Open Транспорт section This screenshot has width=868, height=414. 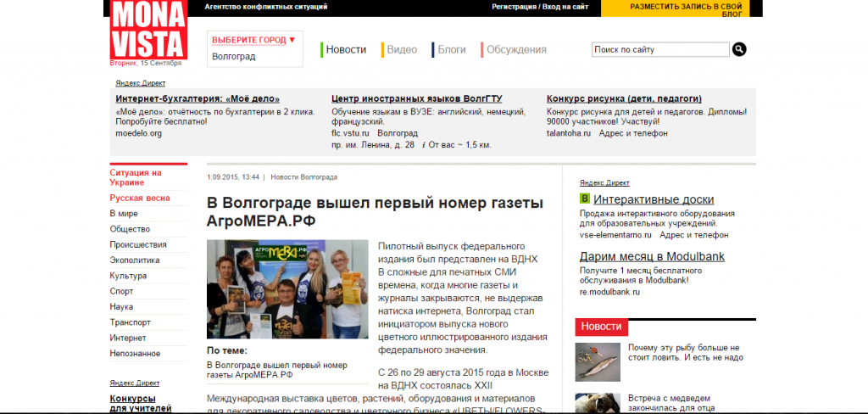[x=130, y=322]
